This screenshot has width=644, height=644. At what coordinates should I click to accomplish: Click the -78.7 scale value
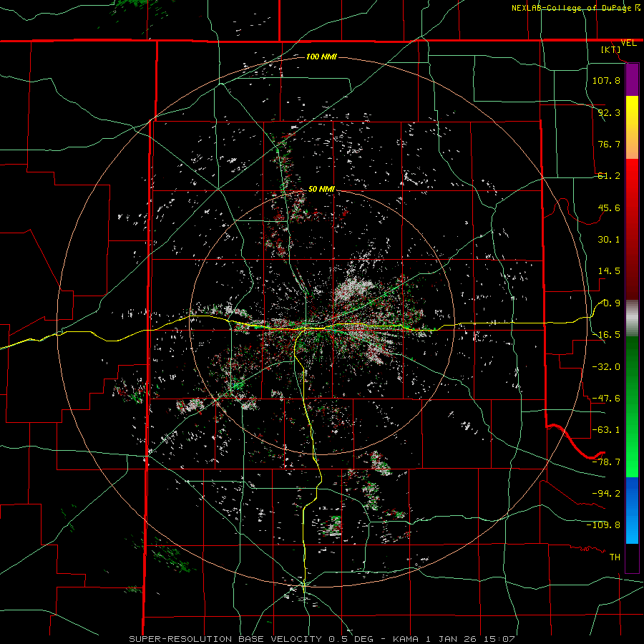(606, 462)
